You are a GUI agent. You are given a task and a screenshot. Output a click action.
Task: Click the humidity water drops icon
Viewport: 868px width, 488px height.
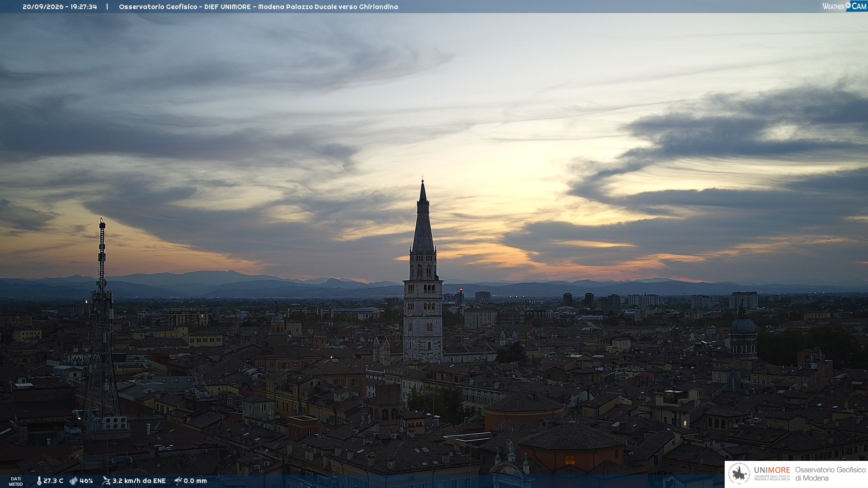coord(73,481)
